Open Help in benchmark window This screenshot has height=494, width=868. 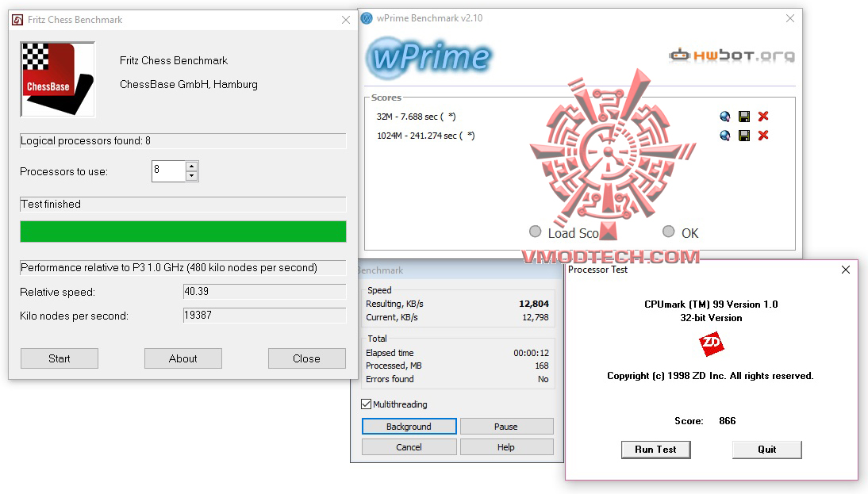point(506,447)
